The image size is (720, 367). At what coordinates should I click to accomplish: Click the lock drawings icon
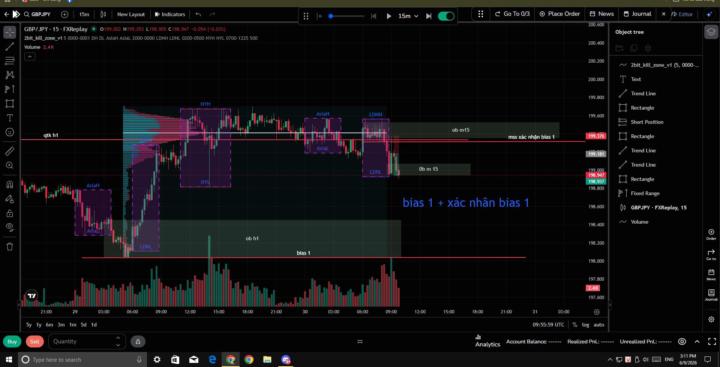click(9, 213)
